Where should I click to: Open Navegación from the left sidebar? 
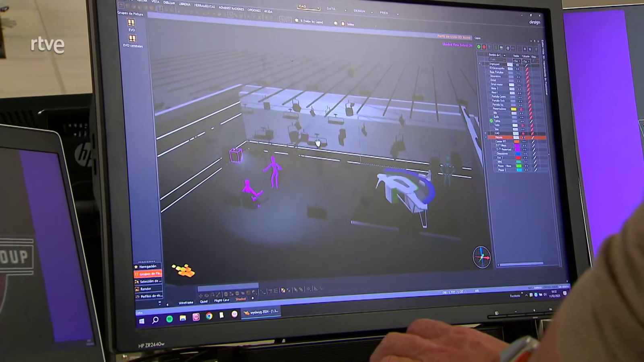click(148, 266)
